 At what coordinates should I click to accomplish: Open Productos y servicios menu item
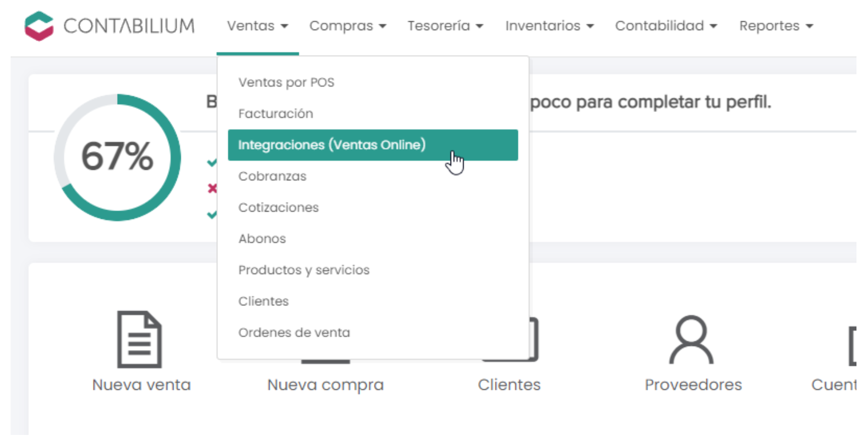click(x=303, y=270)
